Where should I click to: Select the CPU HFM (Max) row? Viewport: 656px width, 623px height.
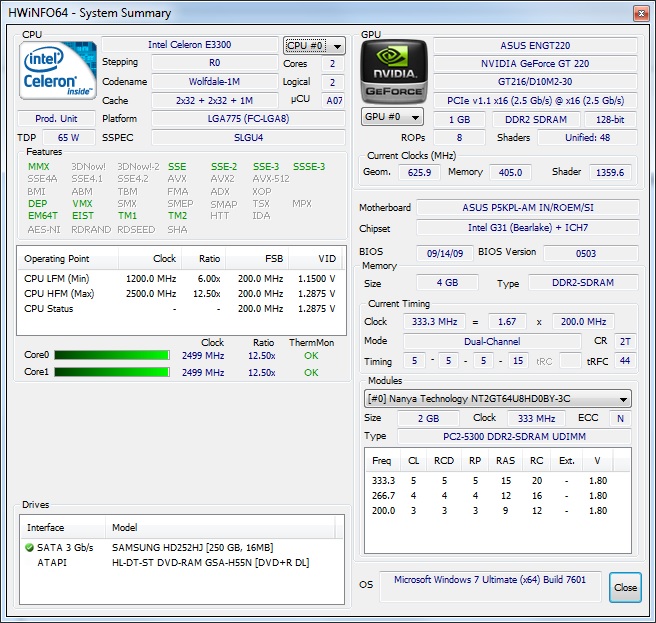(180, 294)
